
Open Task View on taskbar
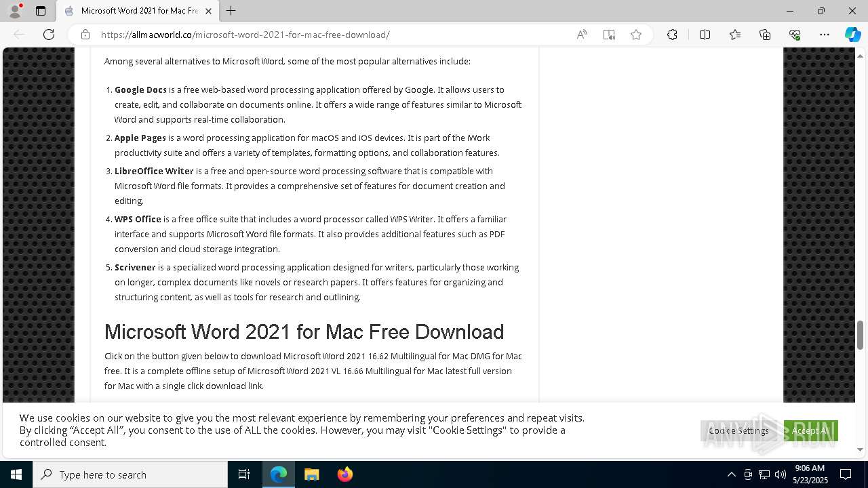[x=244, y=474]
